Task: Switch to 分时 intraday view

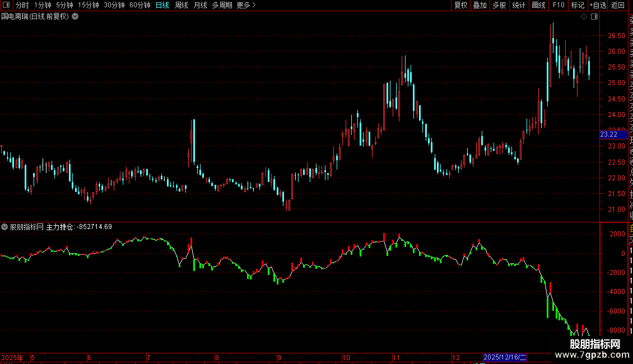Action: 22,5
